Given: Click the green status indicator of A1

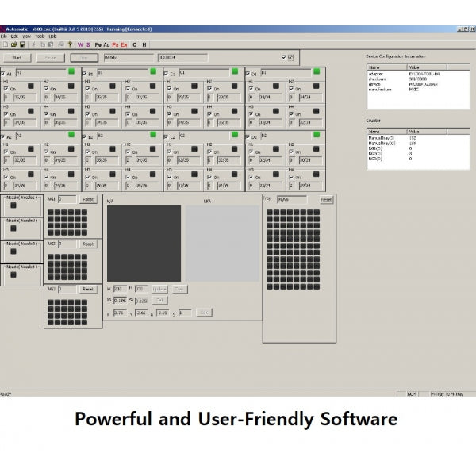Looking at the screenshot, I should [71, 72].
